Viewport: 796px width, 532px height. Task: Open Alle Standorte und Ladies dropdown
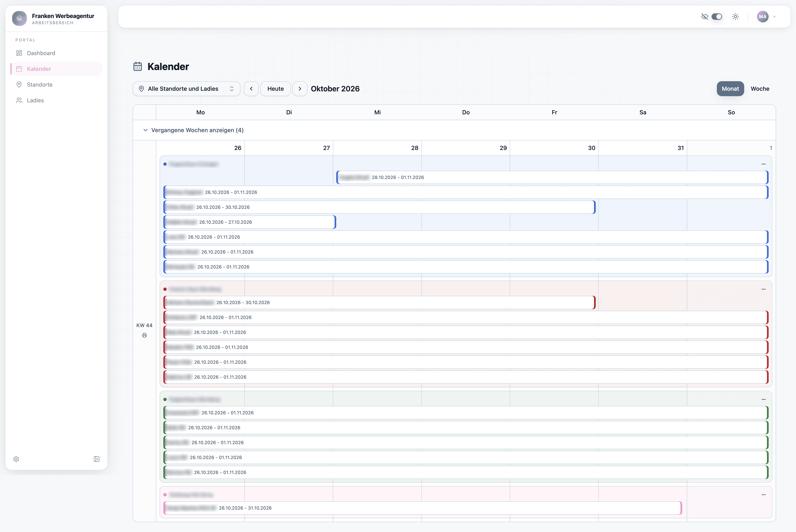[186, 88]
